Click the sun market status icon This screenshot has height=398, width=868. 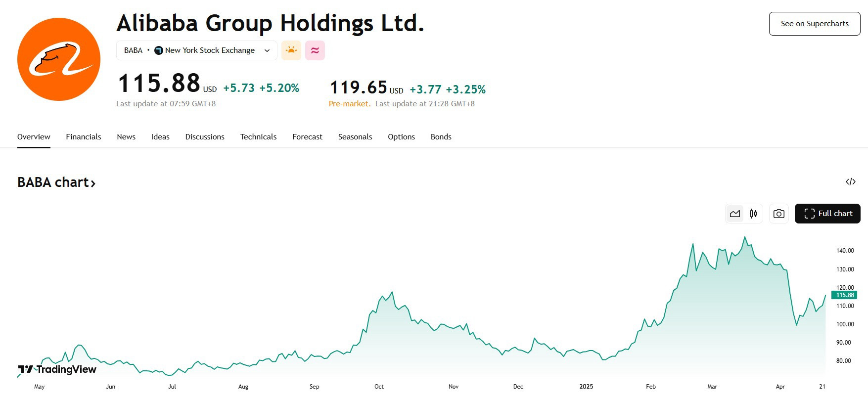[291, 50]
